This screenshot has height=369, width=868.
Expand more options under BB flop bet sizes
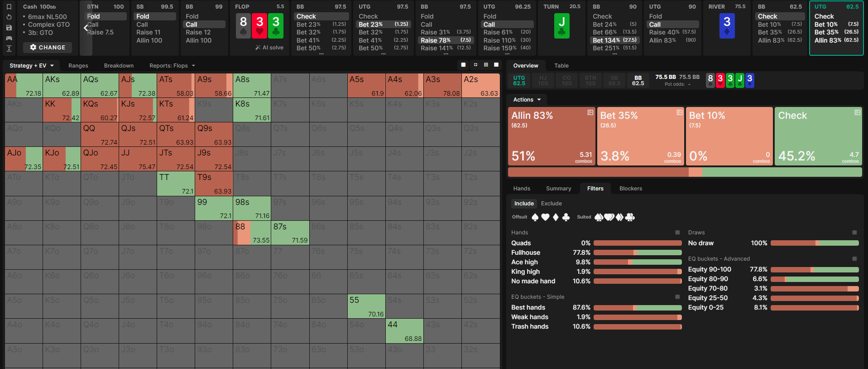pos(321,53)
